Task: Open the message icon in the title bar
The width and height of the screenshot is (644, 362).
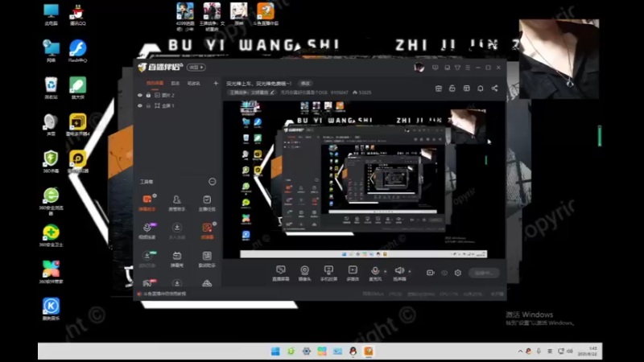Action: click(x=435, y=68)
